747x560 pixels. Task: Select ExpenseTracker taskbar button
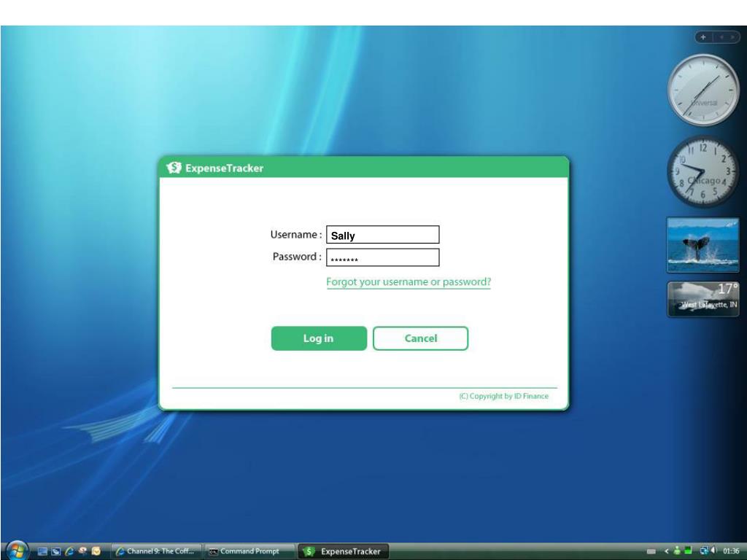click(x=344, y=551)
